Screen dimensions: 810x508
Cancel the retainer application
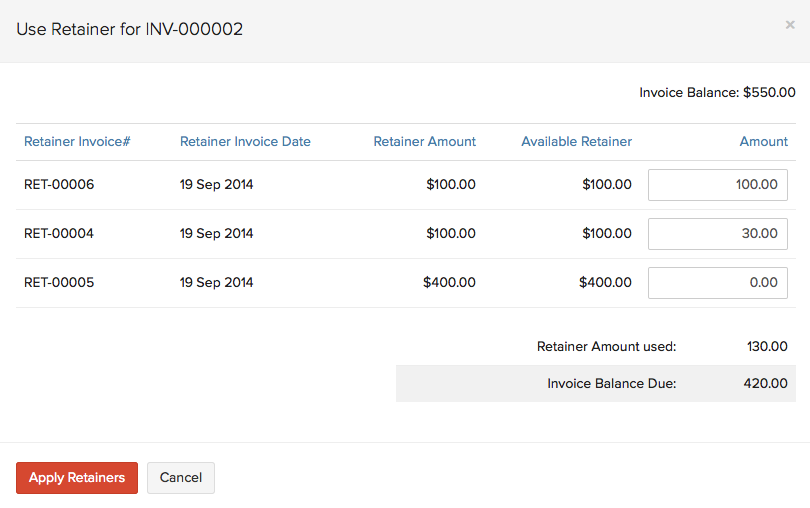(x=181, y=478)
